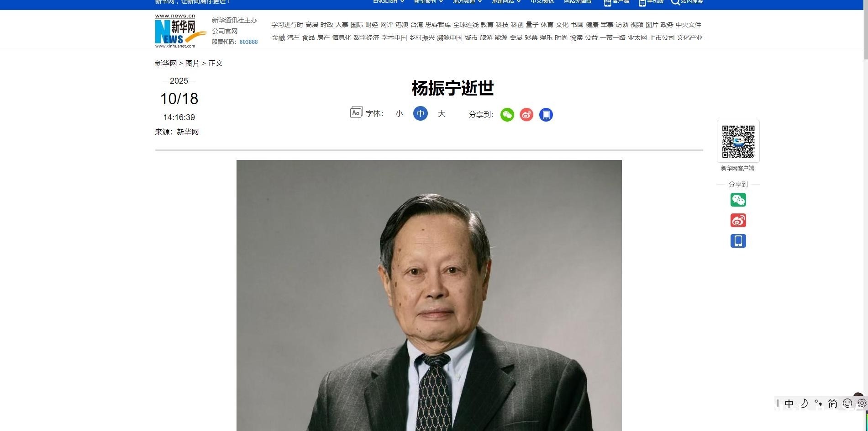Open the 一带一路 navigation item

613,37
